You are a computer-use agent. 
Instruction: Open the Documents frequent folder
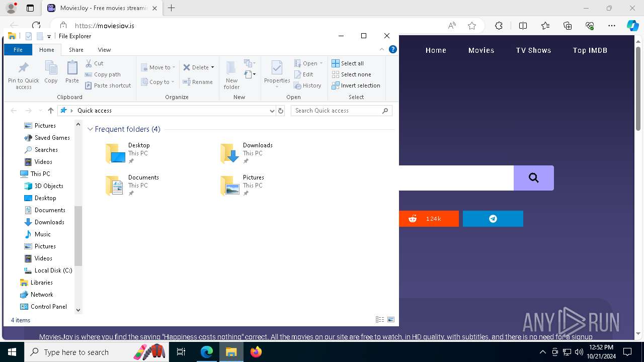(132, 186)
